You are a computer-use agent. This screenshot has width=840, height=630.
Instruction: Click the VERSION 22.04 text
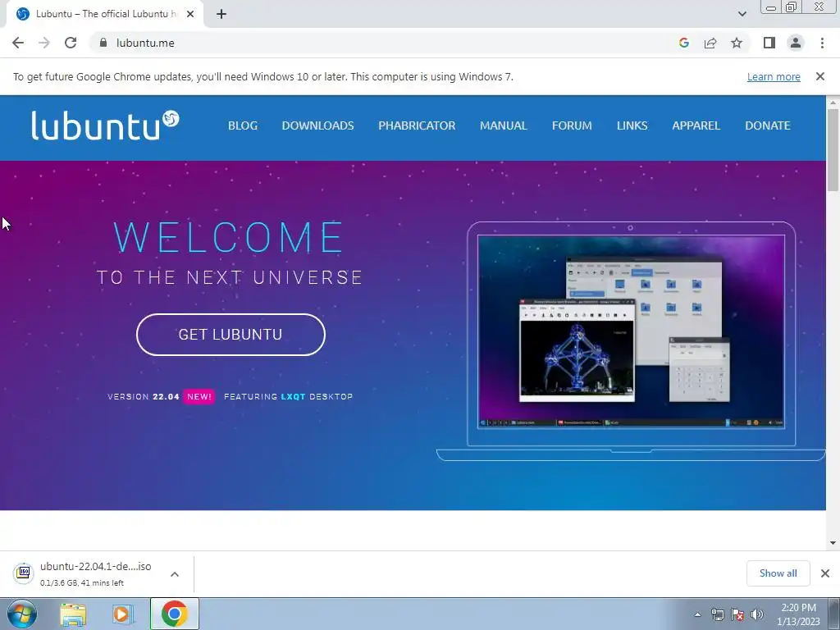click(143, 396)
